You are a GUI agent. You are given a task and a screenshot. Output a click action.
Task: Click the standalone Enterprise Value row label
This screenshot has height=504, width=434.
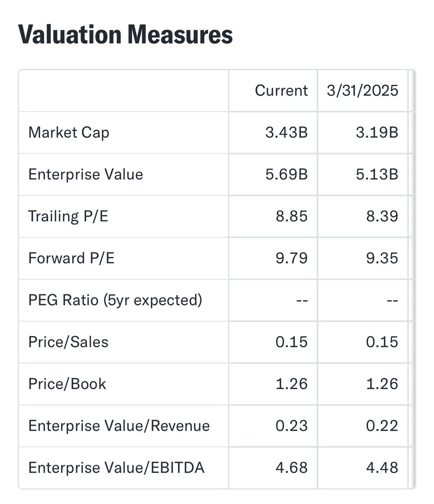point(85,175)
